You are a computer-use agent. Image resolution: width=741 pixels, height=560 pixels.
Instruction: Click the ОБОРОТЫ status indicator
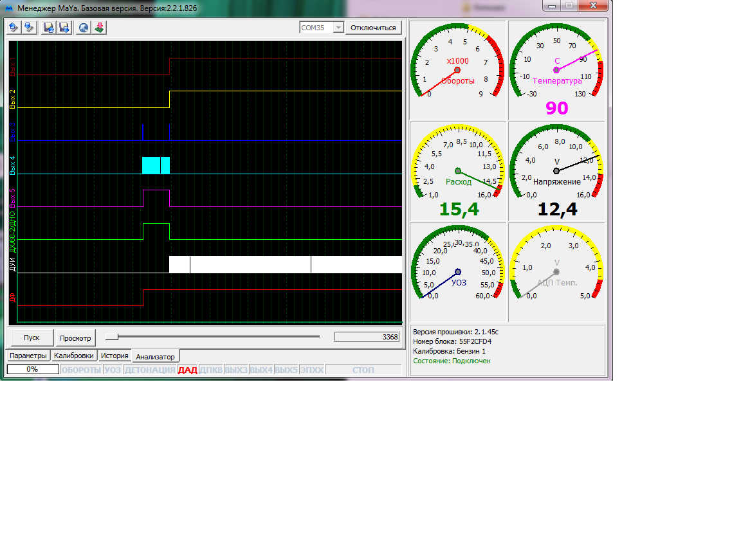pos(81,370)
